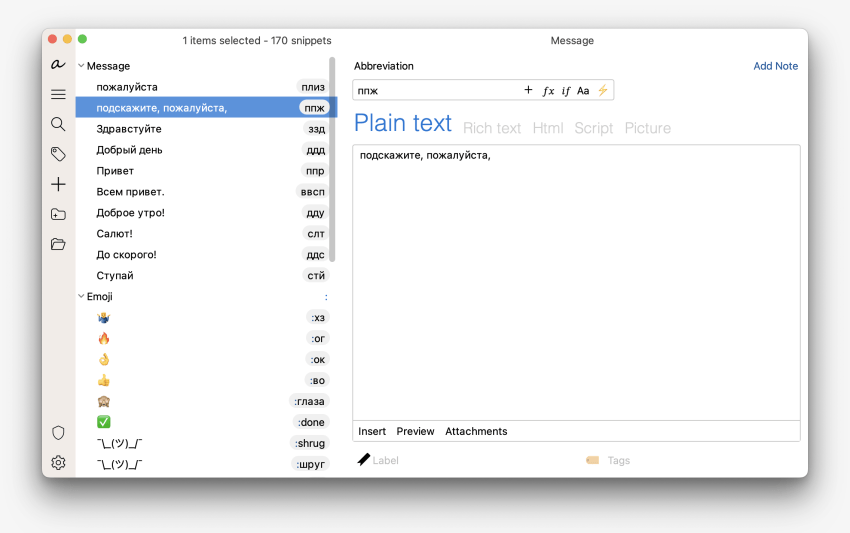This screenshot has width=850, height=533.
Task: Collapse the Message group
Action: click(x=81, y=66)
